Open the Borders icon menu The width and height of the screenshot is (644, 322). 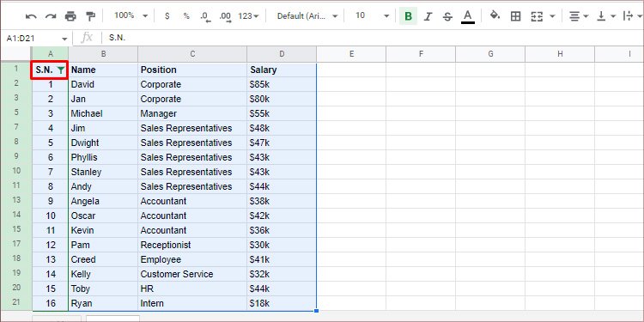[x=515, y=16]
